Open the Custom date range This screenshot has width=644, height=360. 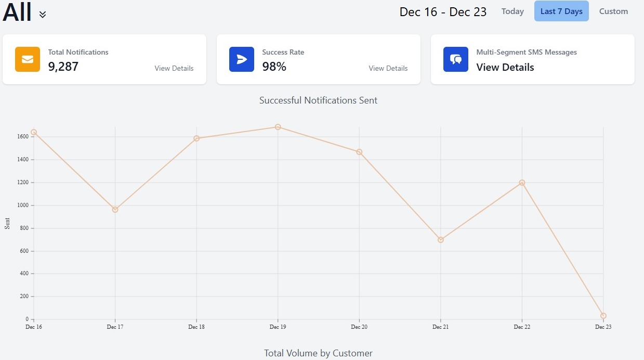tap(613, 11)
